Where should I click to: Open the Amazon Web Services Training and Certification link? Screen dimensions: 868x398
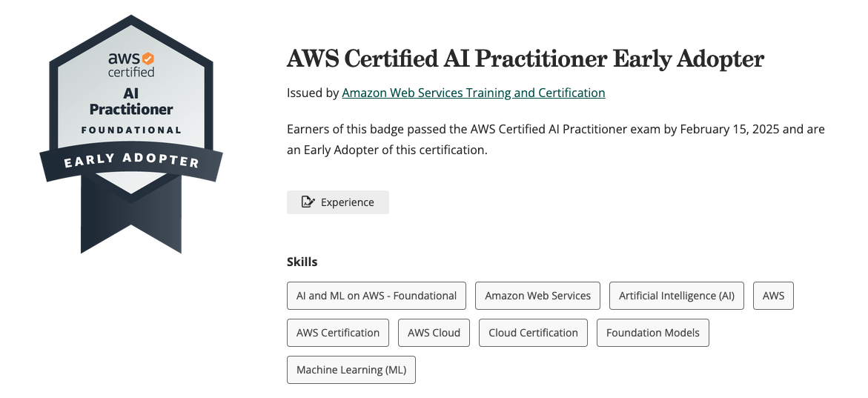pyautogui.click(x=473, y=93)
